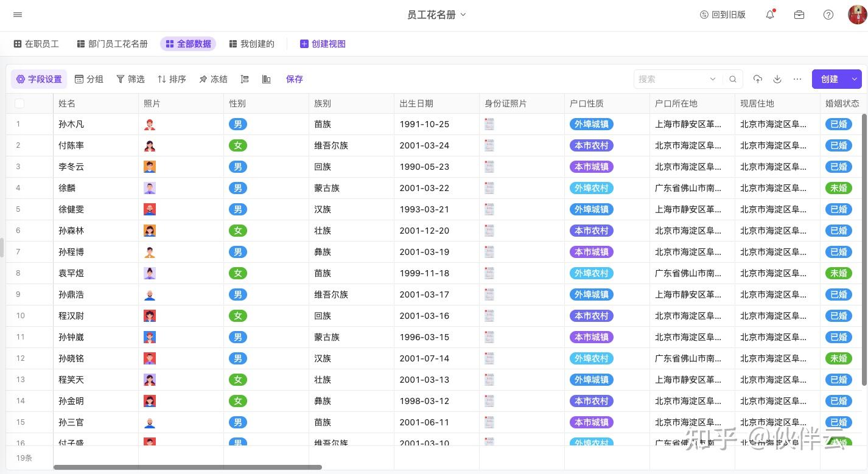Screen dimensions: 868x474
Task: Open the hamburger menu at top left
Action: point(18,15)
